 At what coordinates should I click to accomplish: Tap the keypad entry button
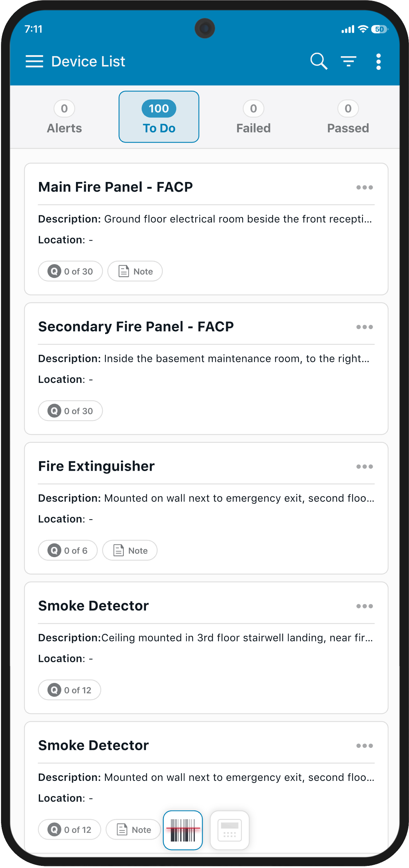tap(230, 830)
